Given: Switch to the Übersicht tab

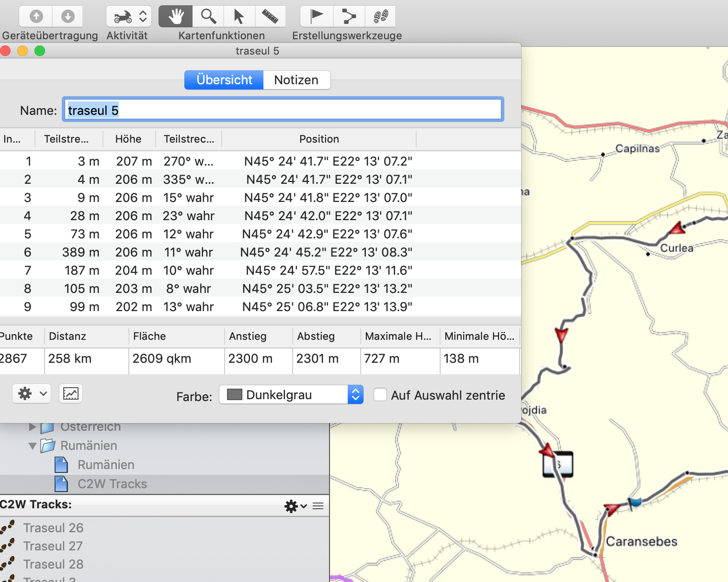Looking at the screenshot, I should point(224,80).
